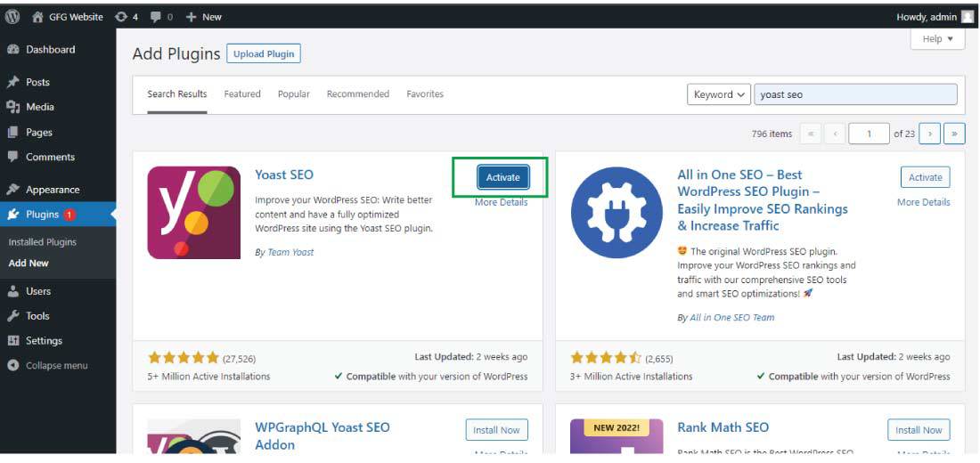Image resolution: width=980 pixels, height=463 pixels.
Task: Switch to Featured tab
Action: [242, 94]
